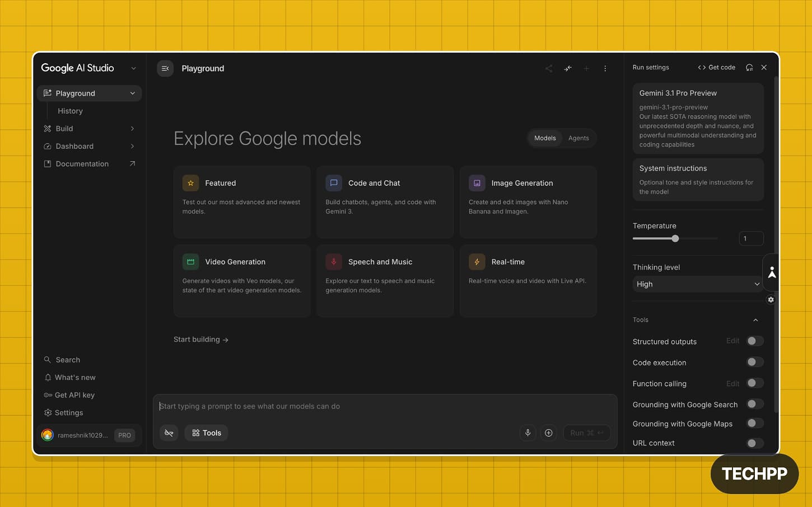Open History in the sidebar

pyautogui.click(x=70, y=111)
